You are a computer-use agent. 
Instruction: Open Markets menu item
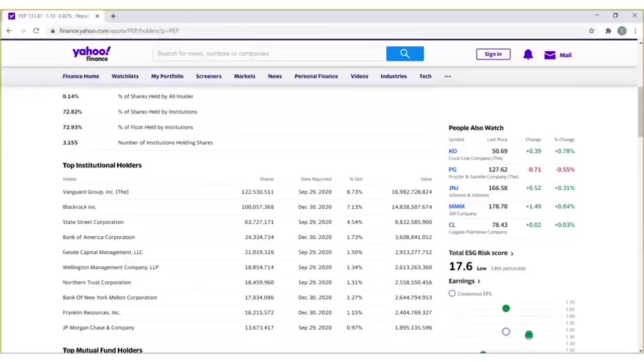[245, 76]
